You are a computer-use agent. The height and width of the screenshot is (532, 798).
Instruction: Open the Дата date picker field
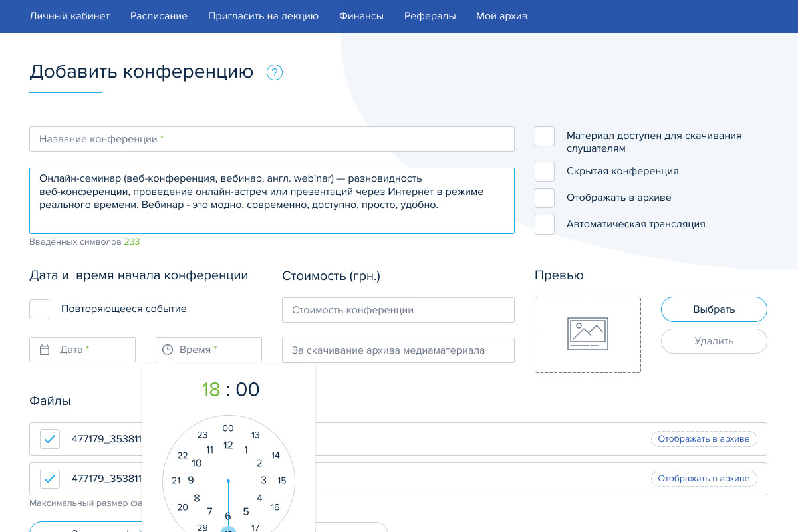(82, 350)
